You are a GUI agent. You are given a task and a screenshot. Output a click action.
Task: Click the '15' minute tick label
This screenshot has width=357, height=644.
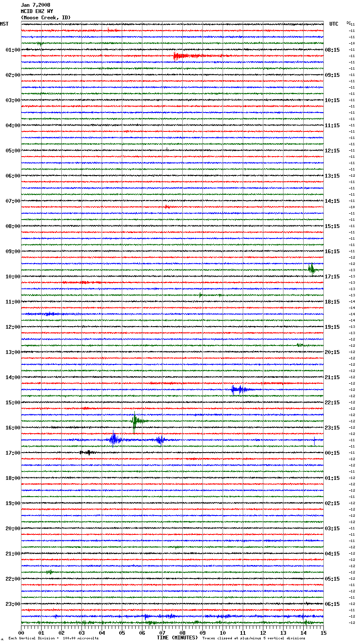(323, 633)
